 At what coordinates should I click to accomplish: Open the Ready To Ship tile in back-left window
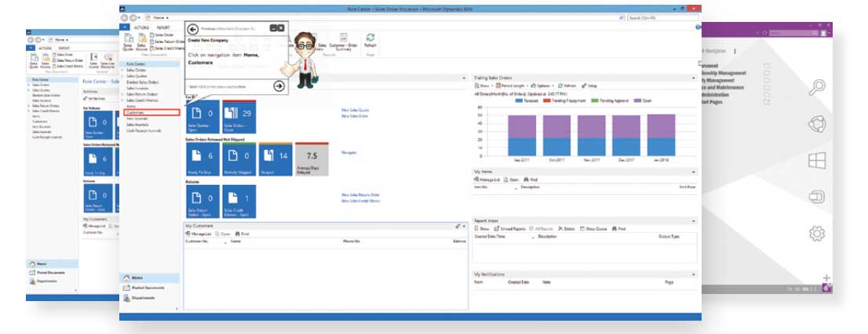click(x=97, y=162)
